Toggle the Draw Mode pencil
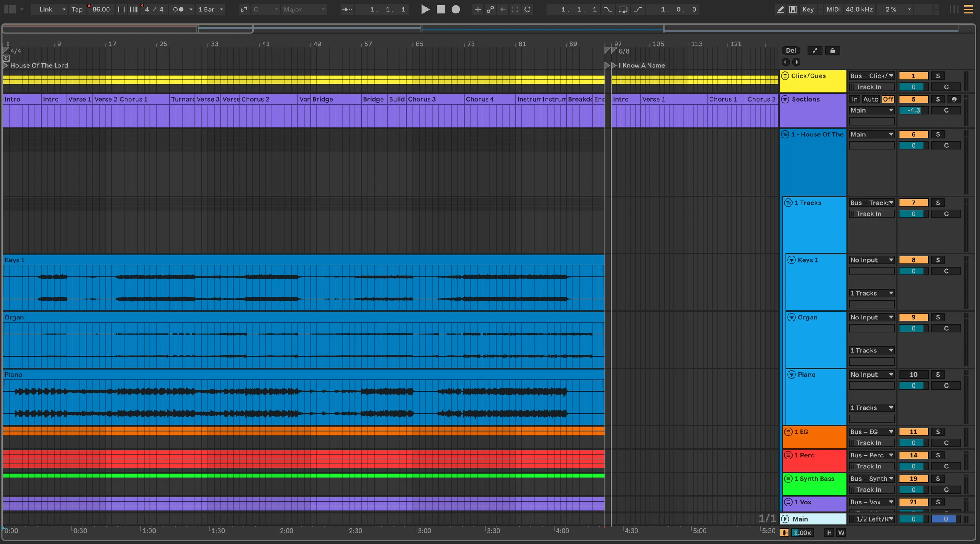The height and width of the screenshot is (544, 980). pyautogui.click(x=780, y=9)
